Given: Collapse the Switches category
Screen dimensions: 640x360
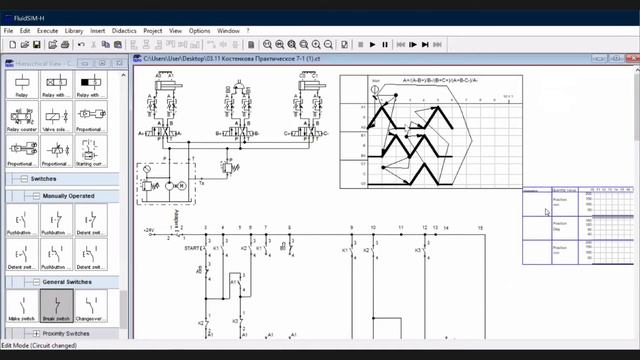Looking at the screenshot, I should (x=24, y=179).
